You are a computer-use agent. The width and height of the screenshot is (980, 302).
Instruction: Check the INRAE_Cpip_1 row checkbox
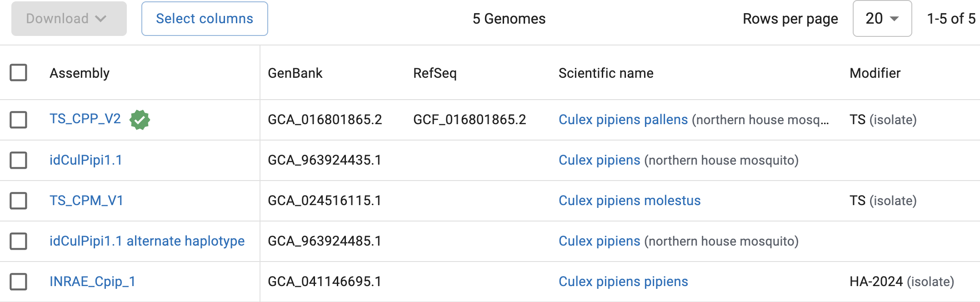(x=19, y=282)
